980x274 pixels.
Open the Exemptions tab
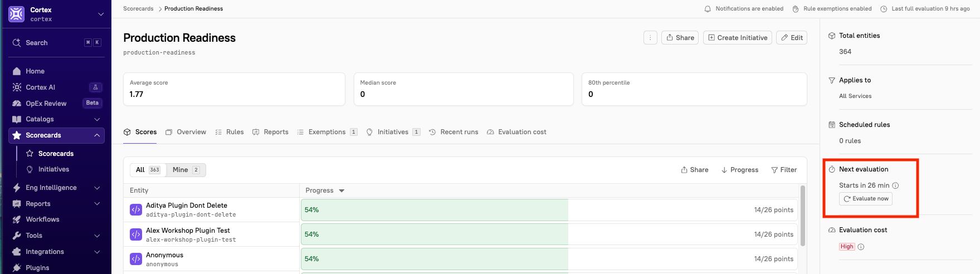click(327, 132)
